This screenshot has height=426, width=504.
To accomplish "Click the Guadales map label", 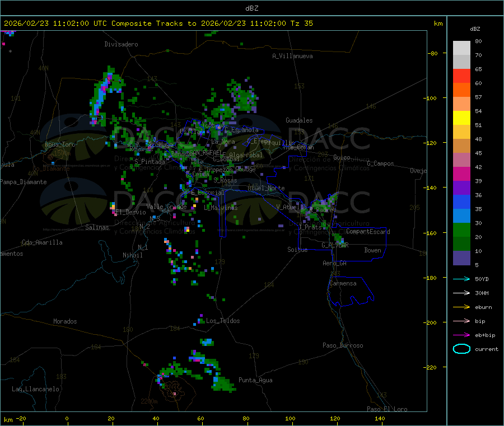I will click(x=299, y=120).
